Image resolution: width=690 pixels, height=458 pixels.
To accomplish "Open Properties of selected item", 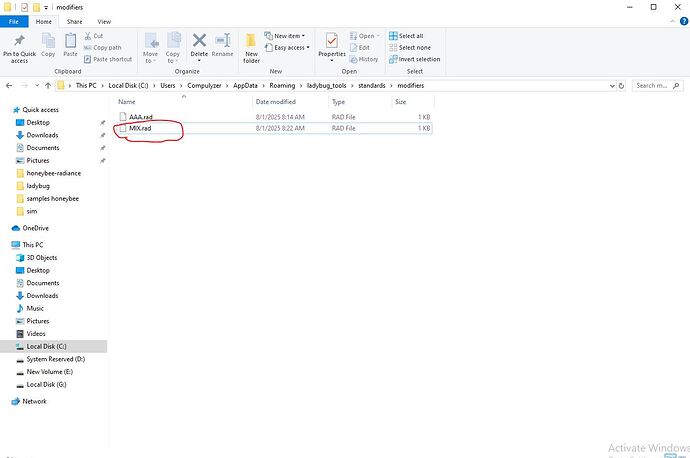I will [331, 42].
